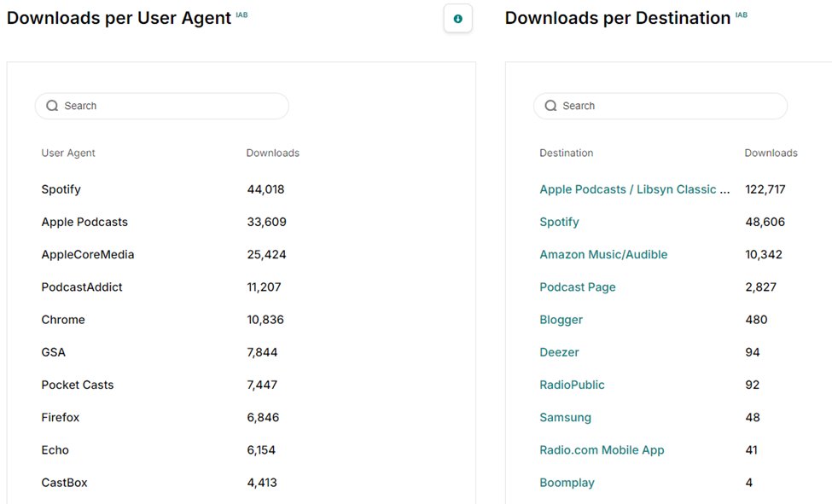Open the Samsung destination link
Image resolution: width=832 pixels, height=504 pixels.
565,418
